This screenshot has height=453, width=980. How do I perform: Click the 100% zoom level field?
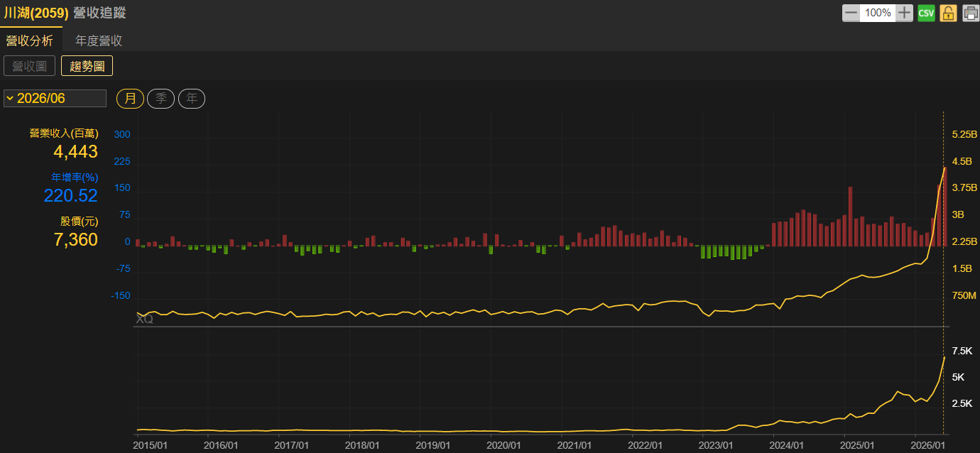click(878, 13)
